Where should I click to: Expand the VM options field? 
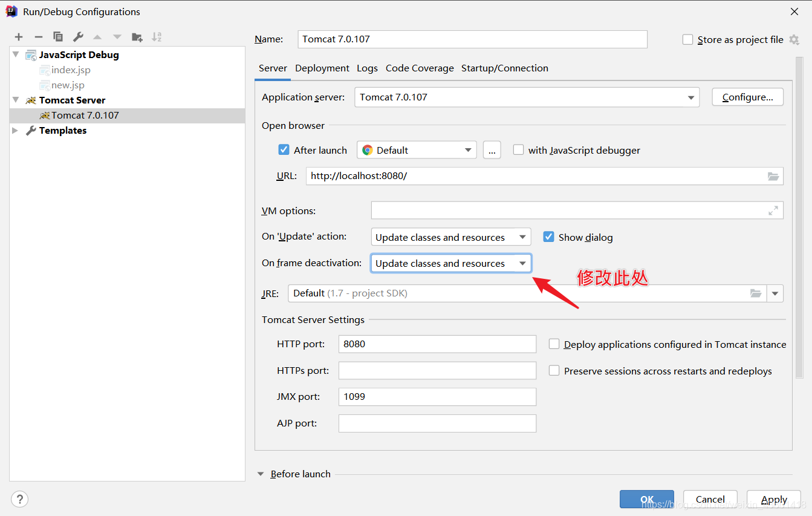pos(773,211)
